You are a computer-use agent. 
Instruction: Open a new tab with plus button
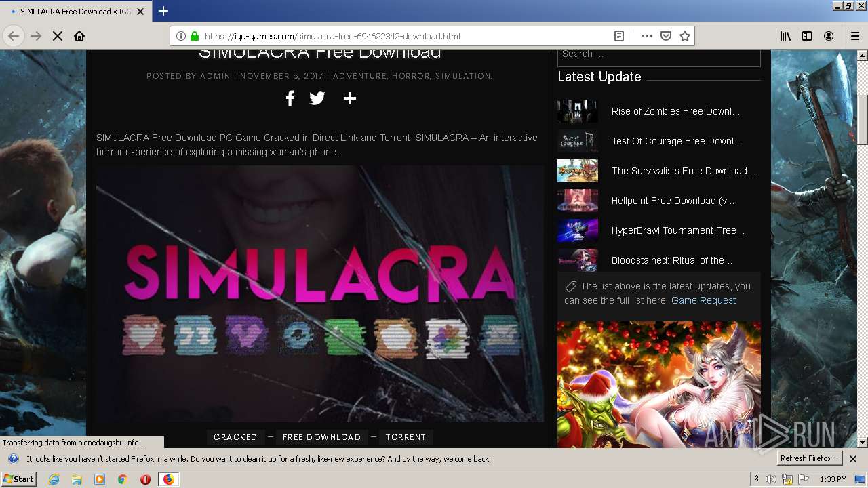pos(163,11)
